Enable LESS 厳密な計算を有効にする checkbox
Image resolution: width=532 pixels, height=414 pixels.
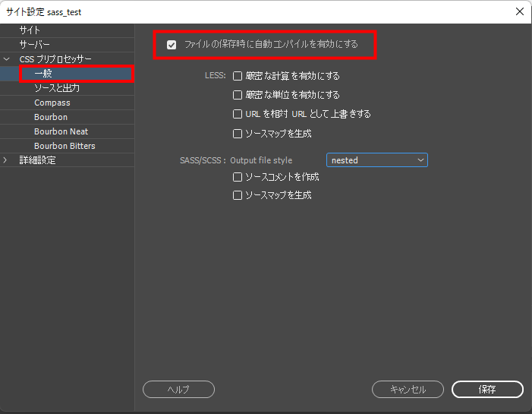coord(238,76)
